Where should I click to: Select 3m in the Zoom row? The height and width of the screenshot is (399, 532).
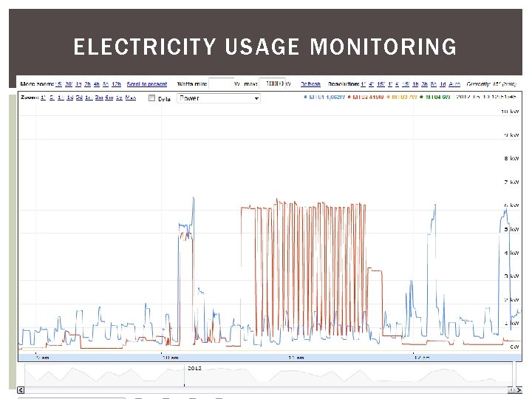click(x=99, y=98)
